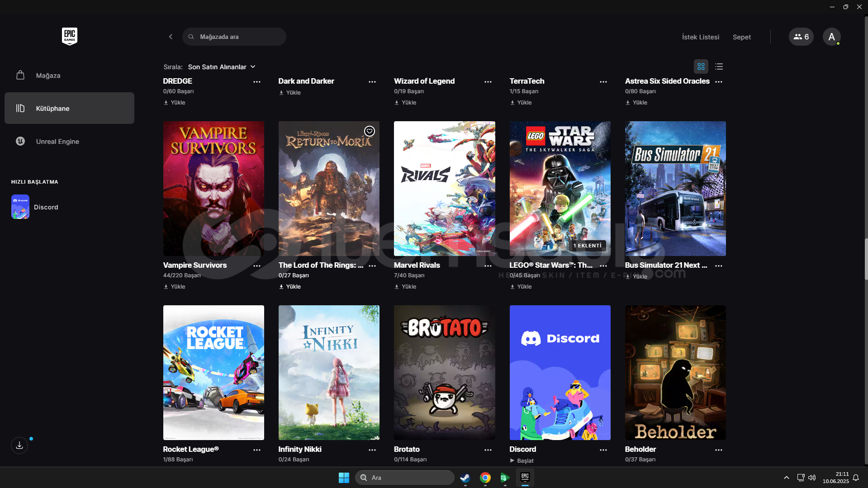This screenshot has width=868, height=488.
Task: Open options menu for Wizard of Legend
Action: coord(488,82)
